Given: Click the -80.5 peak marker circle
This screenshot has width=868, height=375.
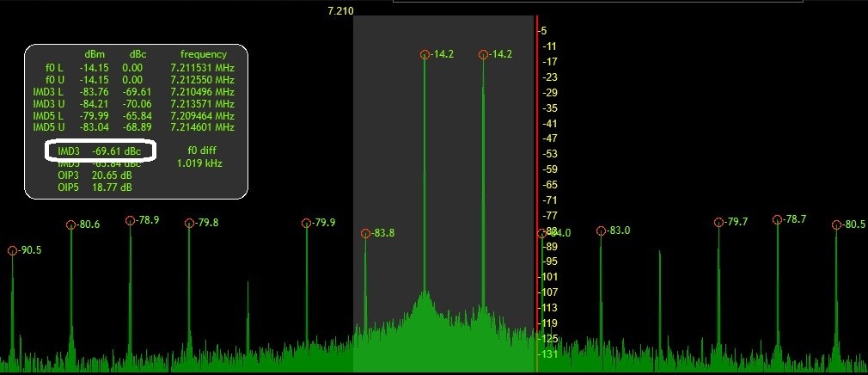Looking at the screenshot, I should point(835,225).
